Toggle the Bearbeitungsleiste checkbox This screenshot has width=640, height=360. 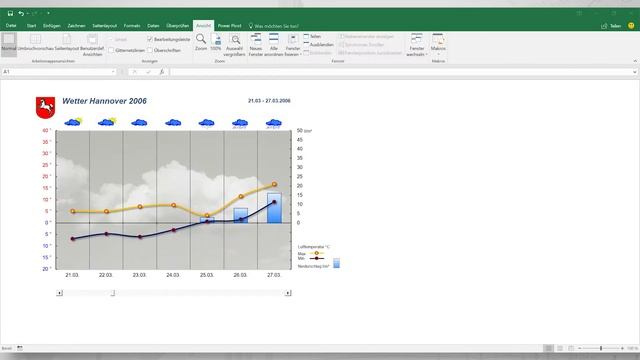coord(150,40)
